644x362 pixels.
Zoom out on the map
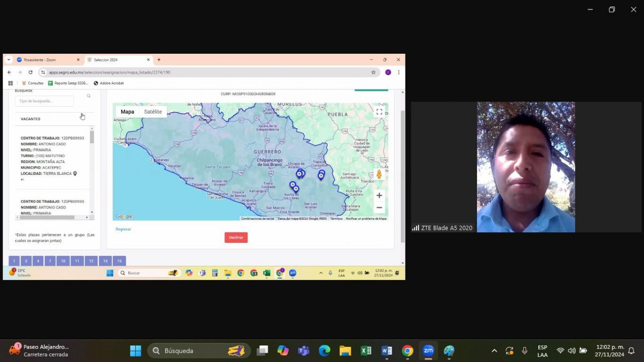point(379,207)
